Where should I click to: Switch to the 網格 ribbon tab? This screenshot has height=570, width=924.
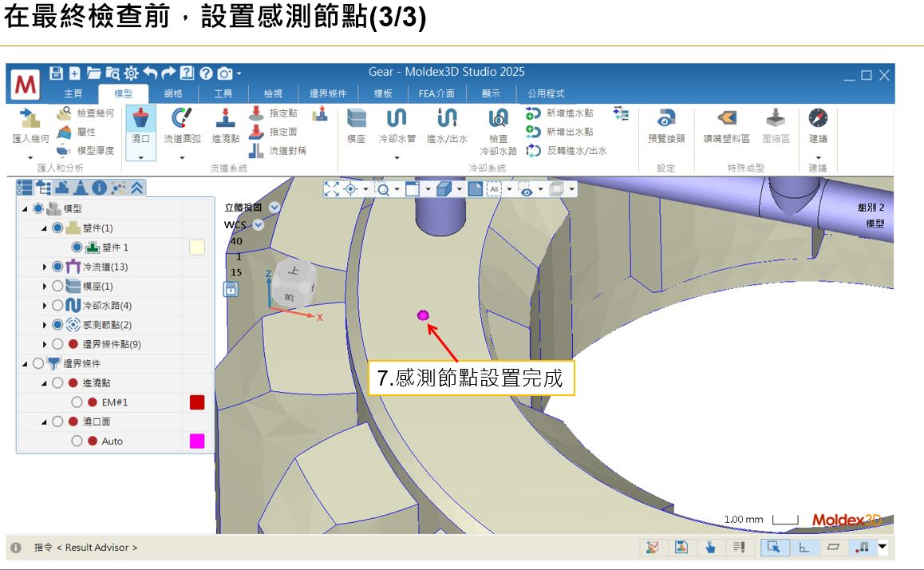pyautogui.click(x=173, y=93)
